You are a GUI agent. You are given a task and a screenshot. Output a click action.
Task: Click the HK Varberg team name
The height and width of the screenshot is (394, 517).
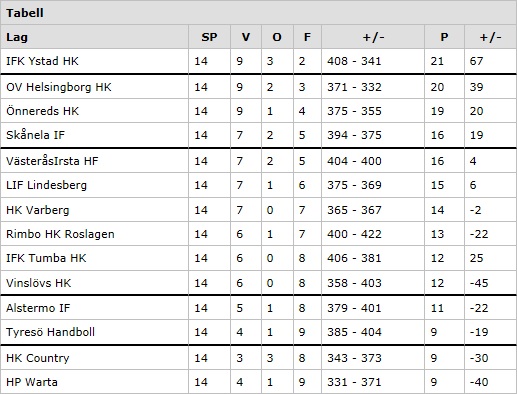(x=38, y=210)
